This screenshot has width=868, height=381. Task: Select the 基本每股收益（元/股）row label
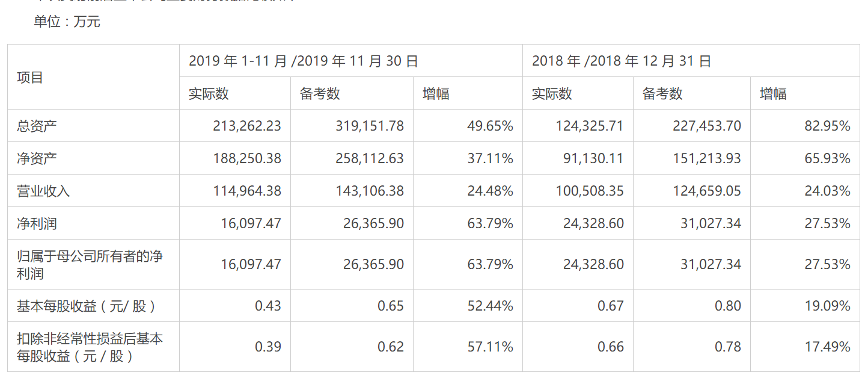coord(87,306)
